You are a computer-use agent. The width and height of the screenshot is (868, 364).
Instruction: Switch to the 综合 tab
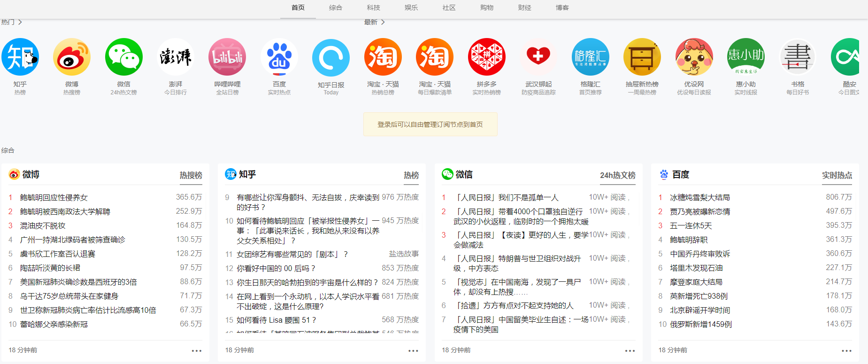coord(336,8)
